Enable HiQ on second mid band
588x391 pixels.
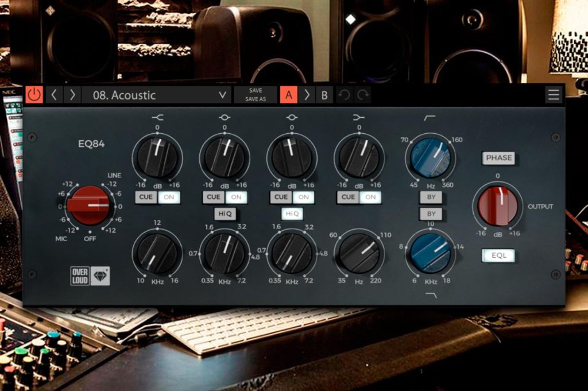[292, 214]
